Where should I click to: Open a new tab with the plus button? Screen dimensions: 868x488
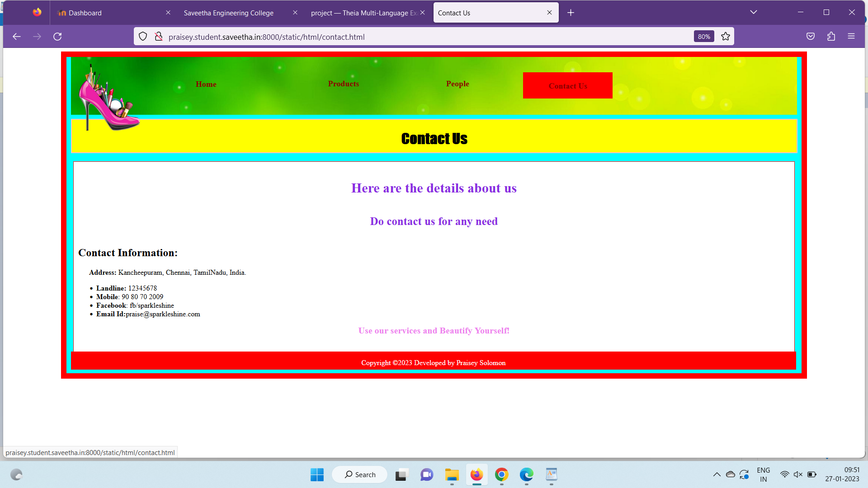(x=571, y=13)
